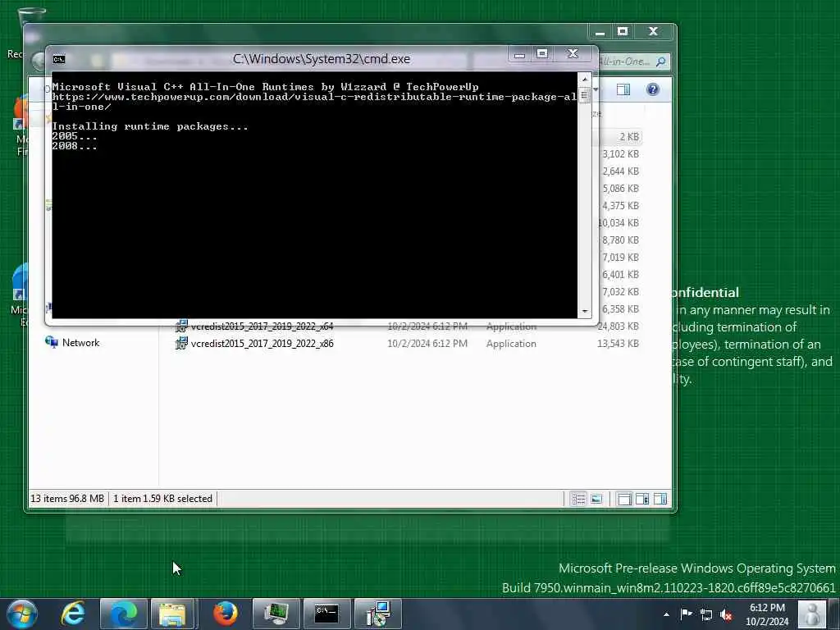Click the 13,543 KB size cell

point(618,344)
